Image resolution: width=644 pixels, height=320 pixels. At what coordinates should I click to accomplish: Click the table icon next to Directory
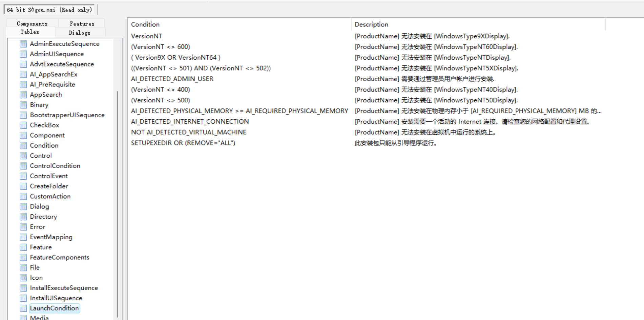pyautogui.click(x=23, y=217)
